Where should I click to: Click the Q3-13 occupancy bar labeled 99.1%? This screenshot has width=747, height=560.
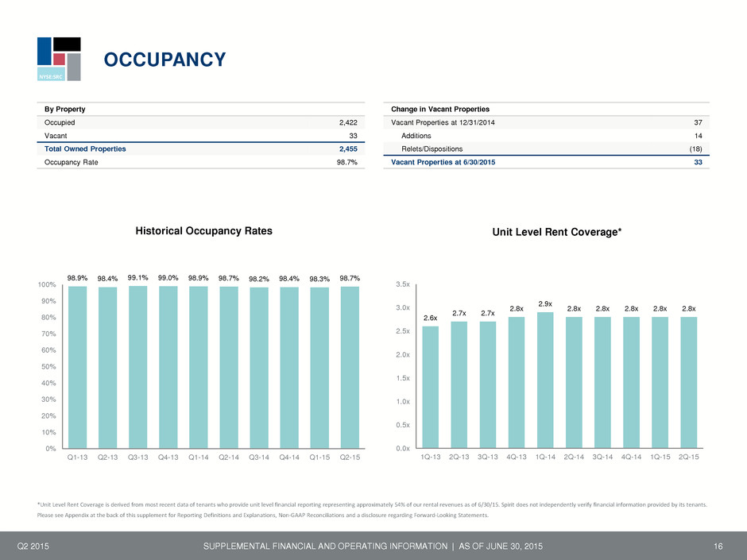click(137, 367)
